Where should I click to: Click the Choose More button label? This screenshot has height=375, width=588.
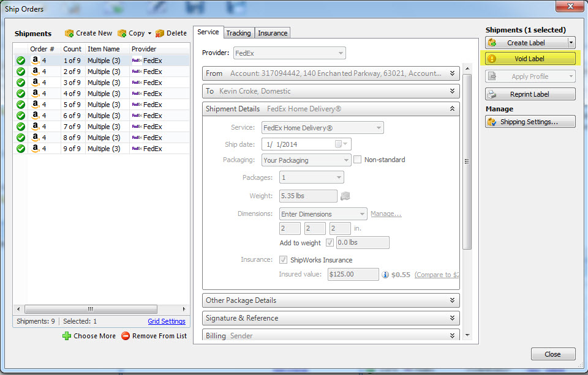click(x=94, y=336)
